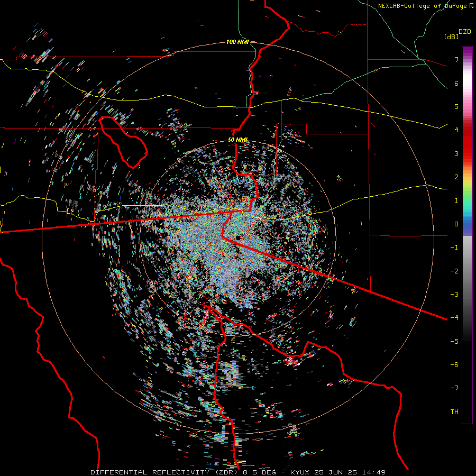
Task: Click the -7 value on the color scale
Action: pyautogui.click(x=454, y=388)
